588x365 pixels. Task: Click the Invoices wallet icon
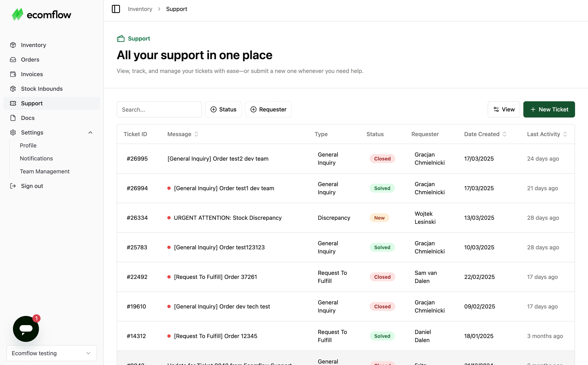pos(13,74)
